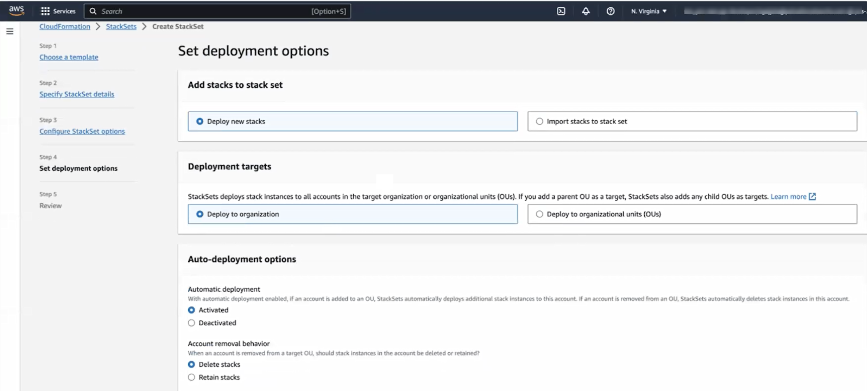Open the N. Virginia region dropdown
The image size is (868, 391).
click(x=649, y=11)
